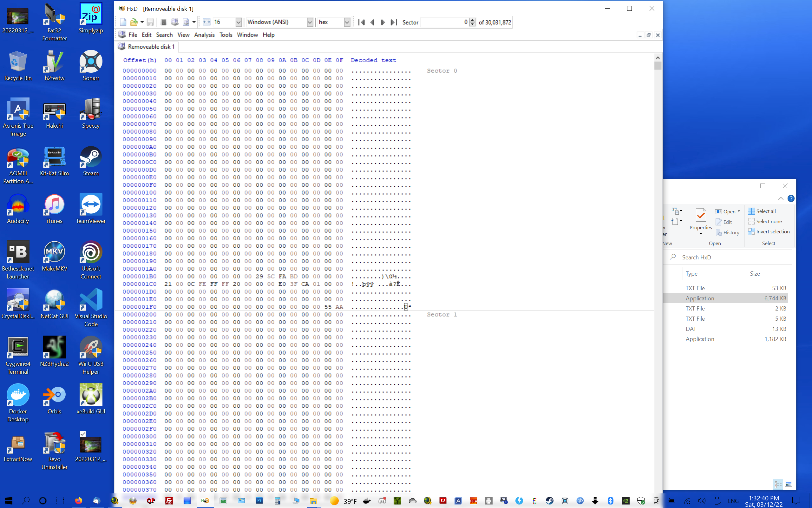Open the Analysis menu in HxD
This screenshot has height=508, width=812.
click(x=204, y=35)
